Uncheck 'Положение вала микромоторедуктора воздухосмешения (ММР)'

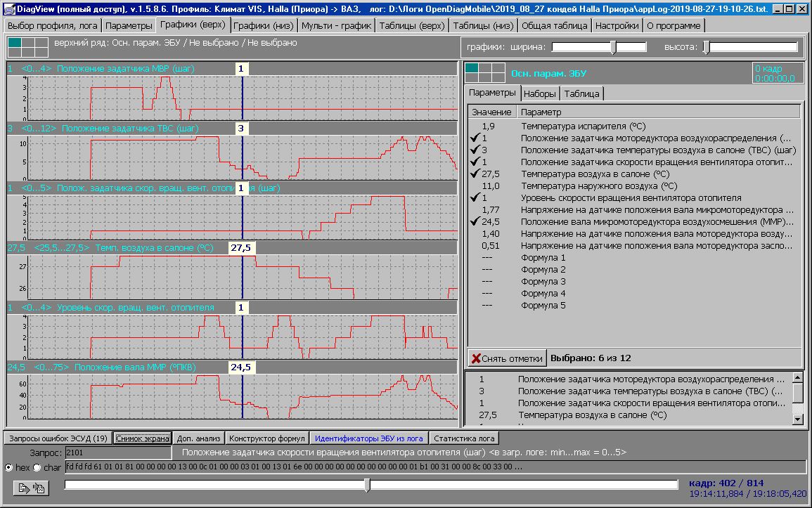[x=475, y=221]
